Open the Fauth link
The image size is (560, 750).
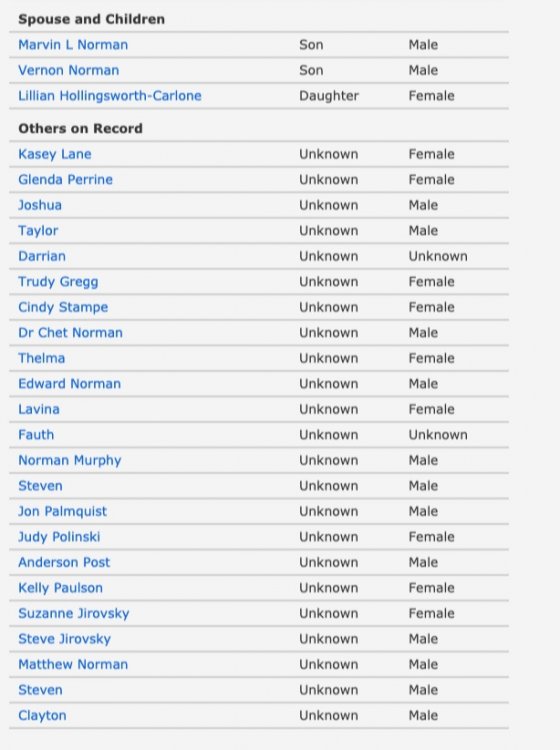pos(36,435)
